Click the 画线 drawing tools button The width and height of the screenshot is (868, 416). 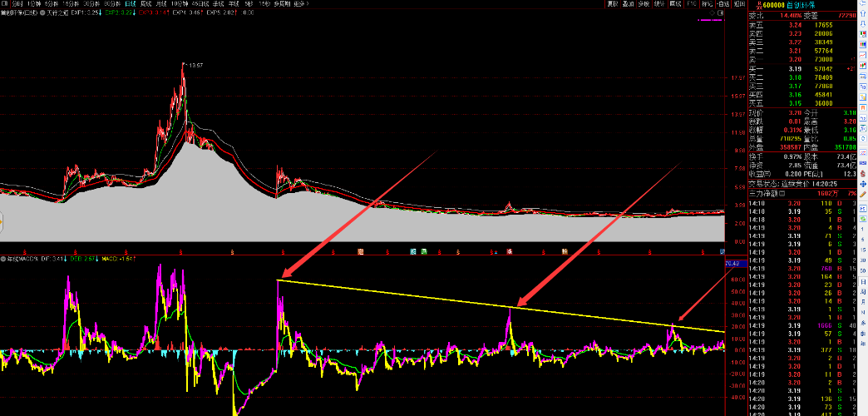pos(676,4)
